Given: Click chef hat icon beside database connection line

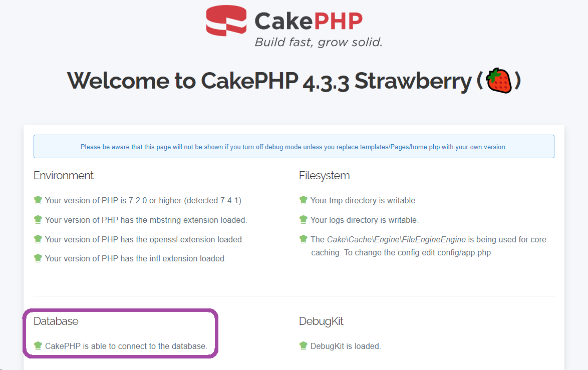Looking at the screenshot, I should pyautogui.click(x=38, y=346).
